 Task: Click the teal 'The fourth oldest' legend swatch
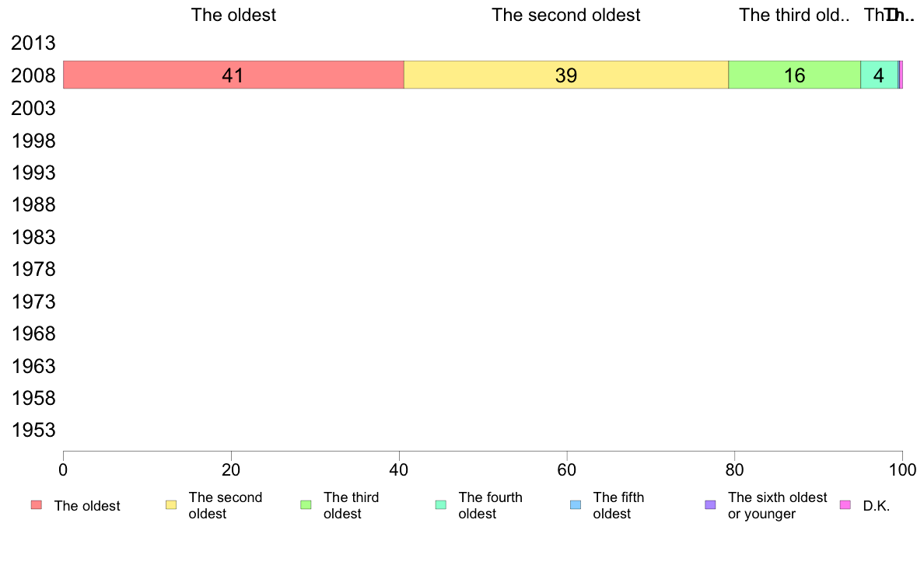[441, 505]
